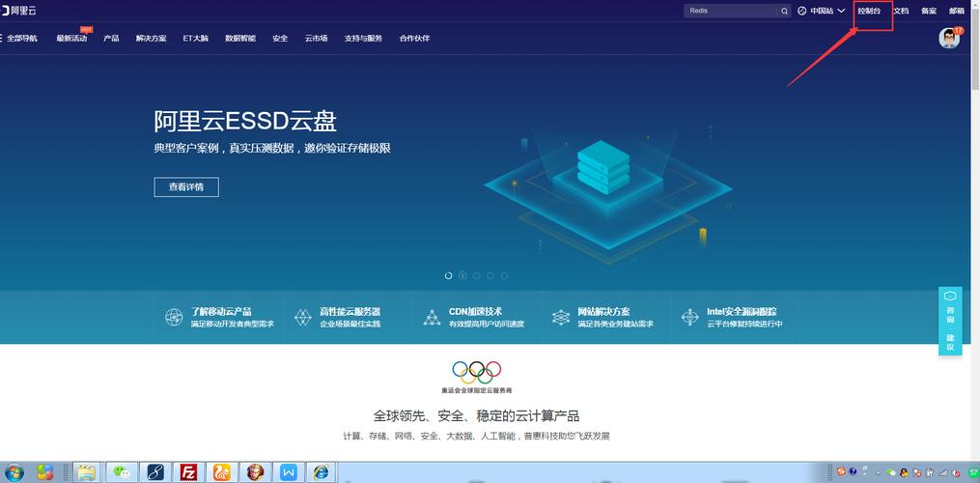Viewport: 980px width, 483px height.
Task: Click the 高性能云服务器 diamond icon
Action: (303, 317)
